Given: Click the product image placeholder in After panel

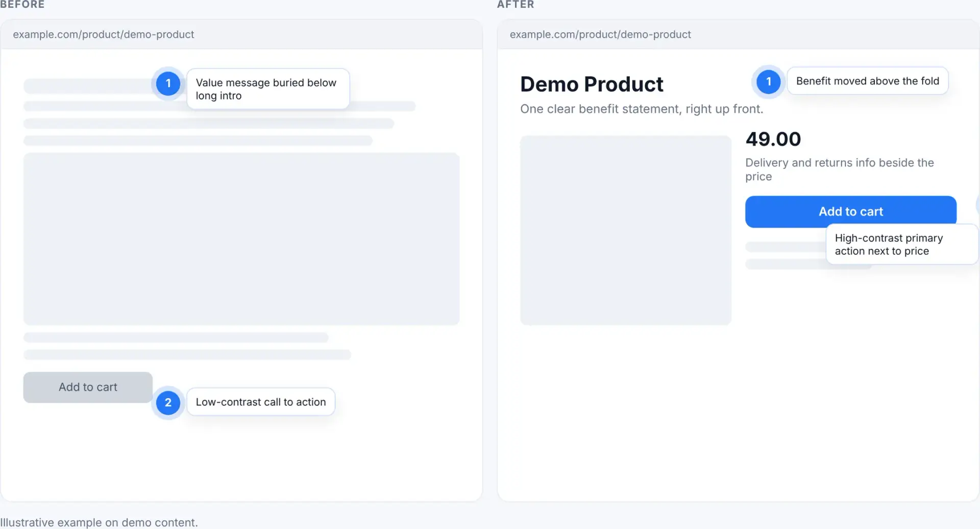Looking at the screenshot, I should (x=626, y=230).
